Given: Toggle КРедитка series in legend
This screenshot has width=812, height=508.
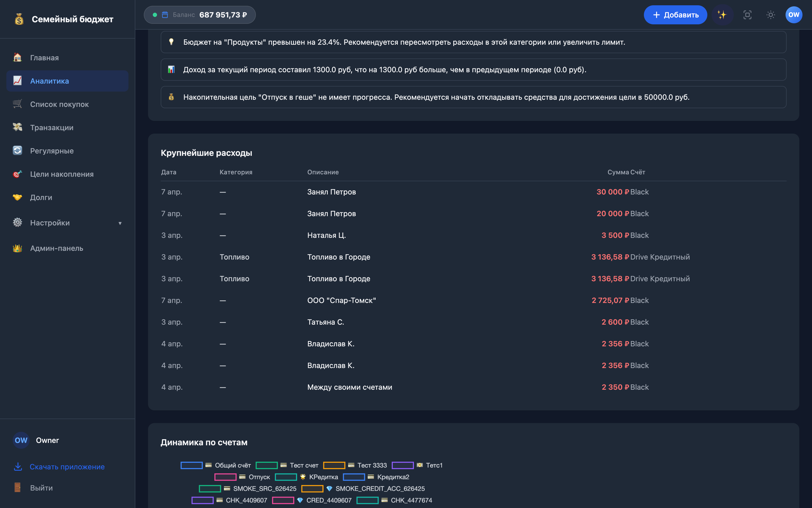Looking at the screenshot, I should (306, 477).
